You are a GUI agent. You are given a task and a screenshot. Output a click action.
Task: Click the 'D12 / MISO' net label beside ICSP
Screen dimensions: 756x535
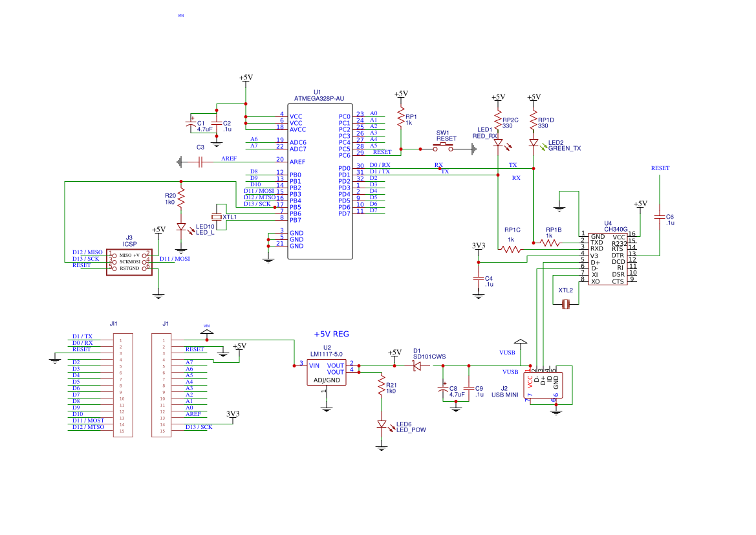click(87, 252)
